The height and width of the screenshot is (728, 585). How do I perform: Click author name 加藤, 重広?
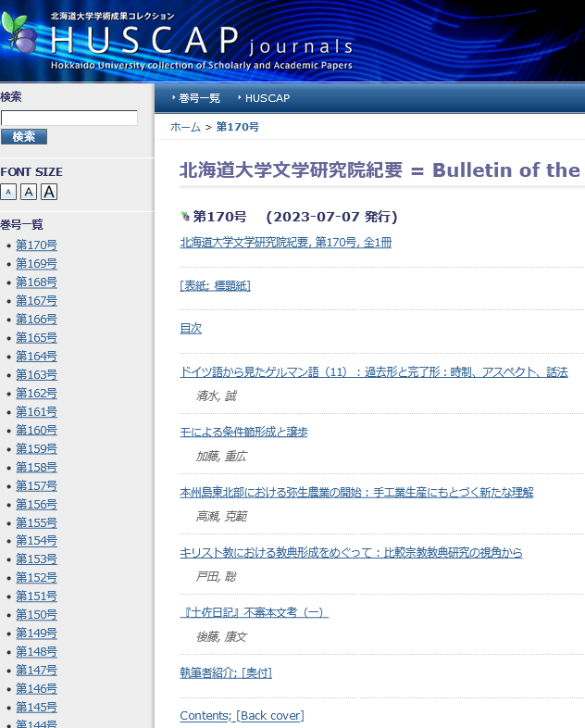click(221, 457)
